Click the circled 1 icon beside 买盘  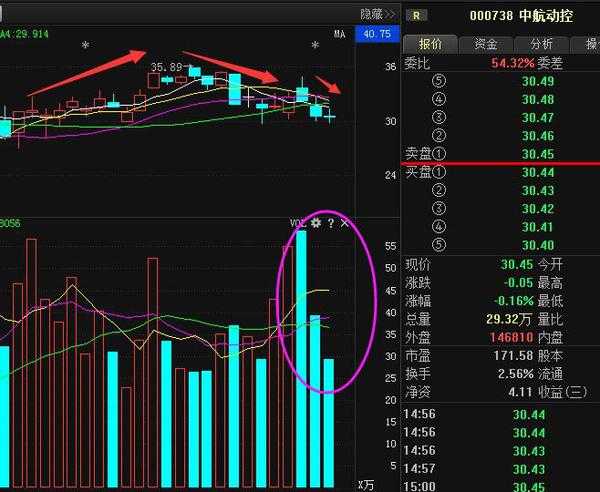439,172
